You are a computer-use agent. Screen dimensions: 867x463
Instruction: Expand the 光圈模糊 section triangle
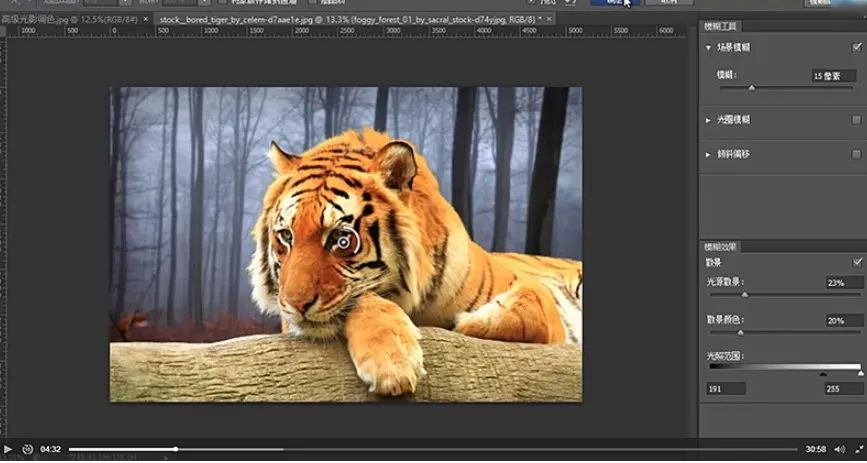point(708,120)
